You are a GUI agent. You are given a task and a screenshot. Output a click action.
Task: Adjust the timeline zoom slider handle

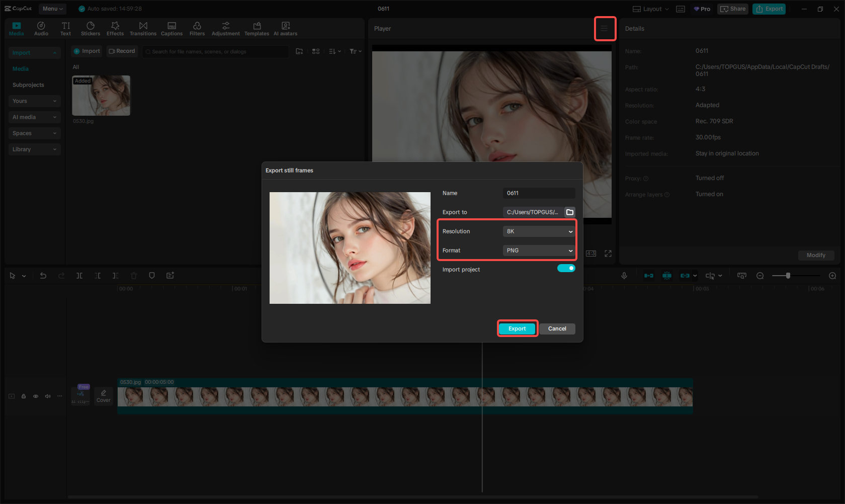(788, 276)
